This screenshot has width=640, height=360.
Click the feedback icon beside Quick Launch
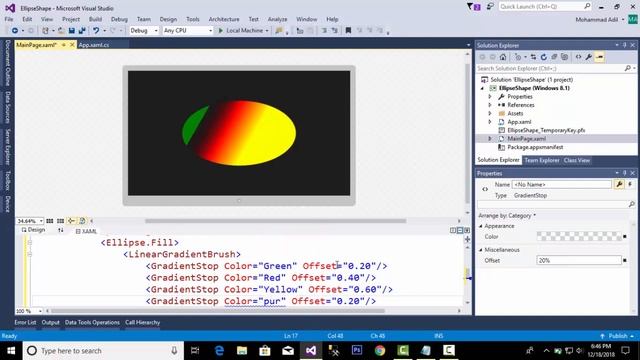(490, 7)
